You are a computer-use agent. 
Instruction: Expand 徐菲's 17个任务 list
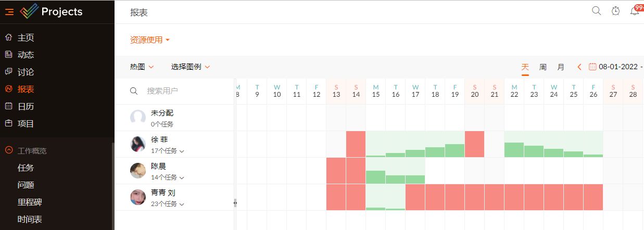[168, 151]
